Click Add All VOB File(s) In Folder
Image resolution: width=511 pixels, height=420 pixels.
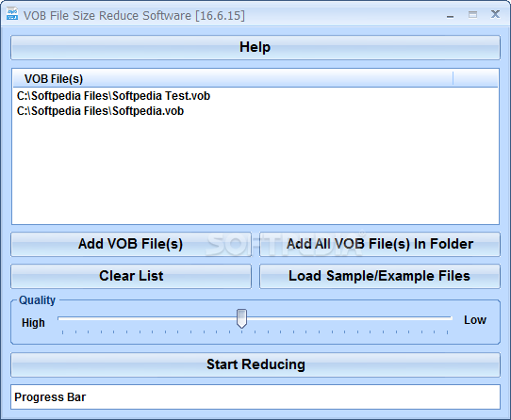coord(380,244)
